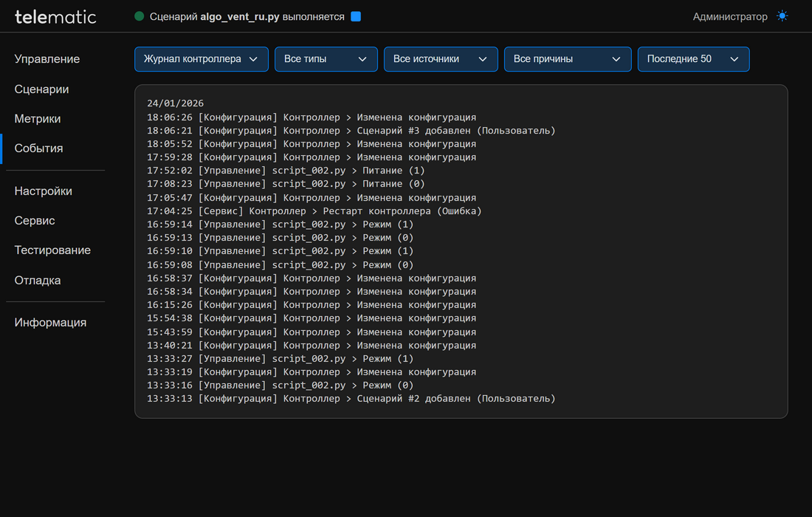Click the Администратор user label

[729, 16]
